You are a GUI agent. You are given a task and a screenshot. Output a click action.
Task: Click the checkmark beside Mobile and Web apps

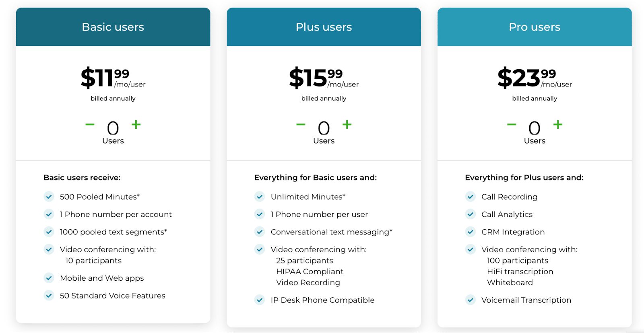(x=49, y=278)
